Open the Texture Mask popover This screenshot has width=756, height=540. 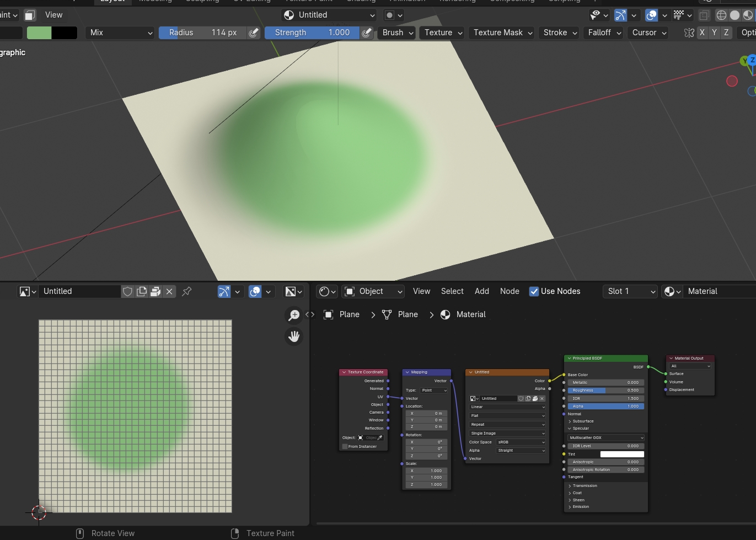pos(502,33)
